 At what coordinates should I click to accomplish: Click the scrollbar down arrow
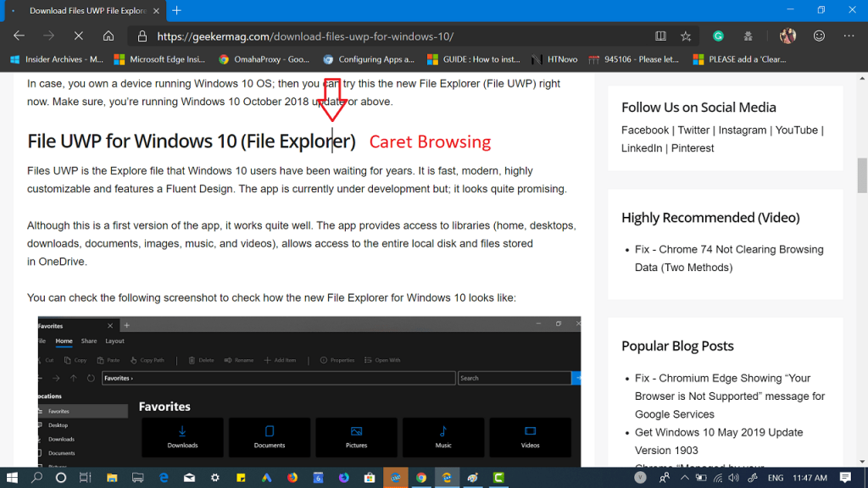(x=862, y=462)
